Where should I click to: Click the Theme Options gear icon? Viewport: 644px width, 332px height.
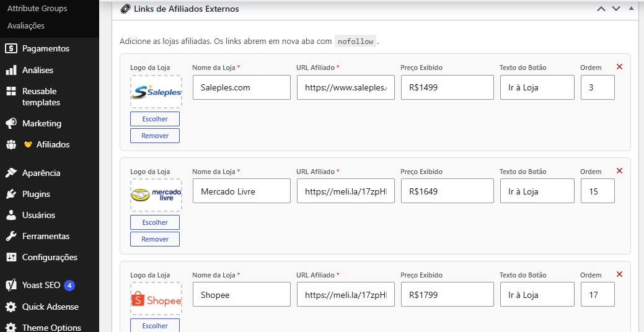point(11,328)
